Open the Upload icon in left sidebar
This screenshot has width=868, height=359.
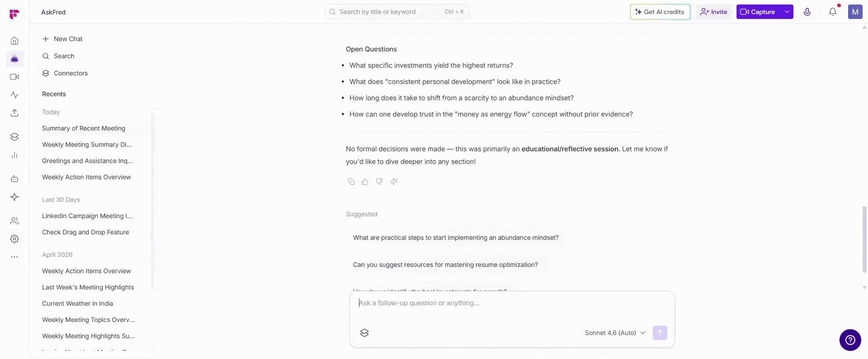click(x=14, y=113)
